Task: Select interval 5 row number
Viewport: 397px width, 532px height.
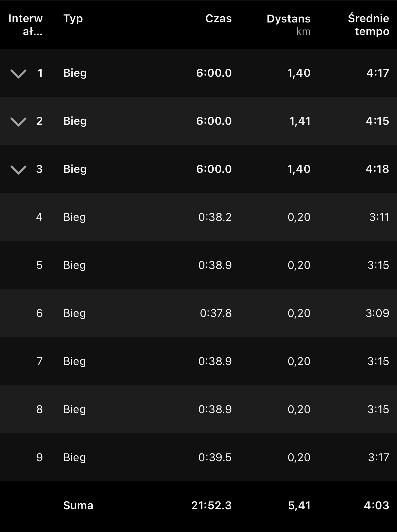Action: click(x=39, y=265)
